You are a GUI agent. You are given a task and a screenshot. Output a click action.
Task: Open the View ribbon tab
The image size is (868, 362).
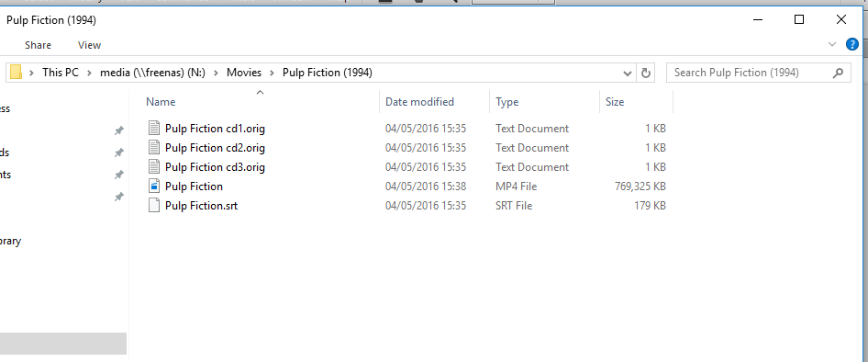pyautogui.click(x=89, y=45)
